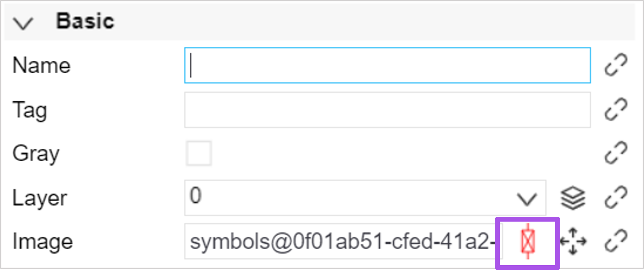Click the link icon beside Name

pyautogui.click(x=616, y=65)
